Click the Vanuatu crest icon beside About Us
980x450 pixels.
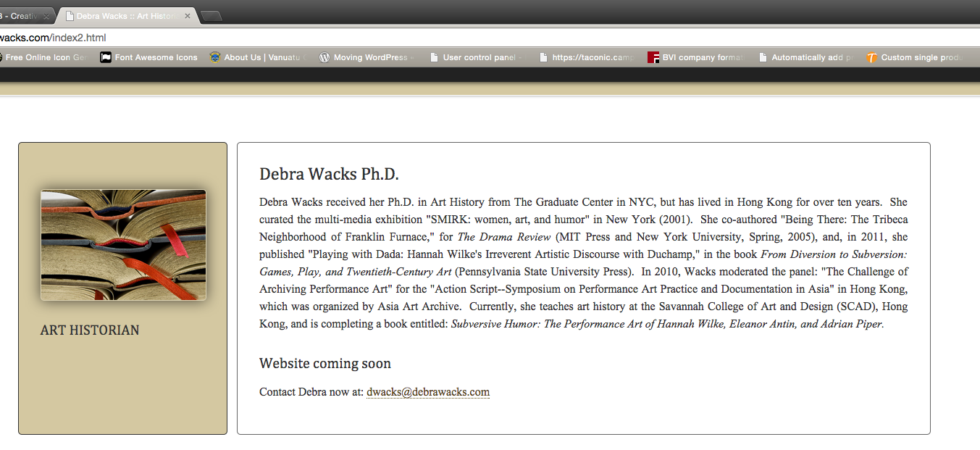(x=215, y=57)
